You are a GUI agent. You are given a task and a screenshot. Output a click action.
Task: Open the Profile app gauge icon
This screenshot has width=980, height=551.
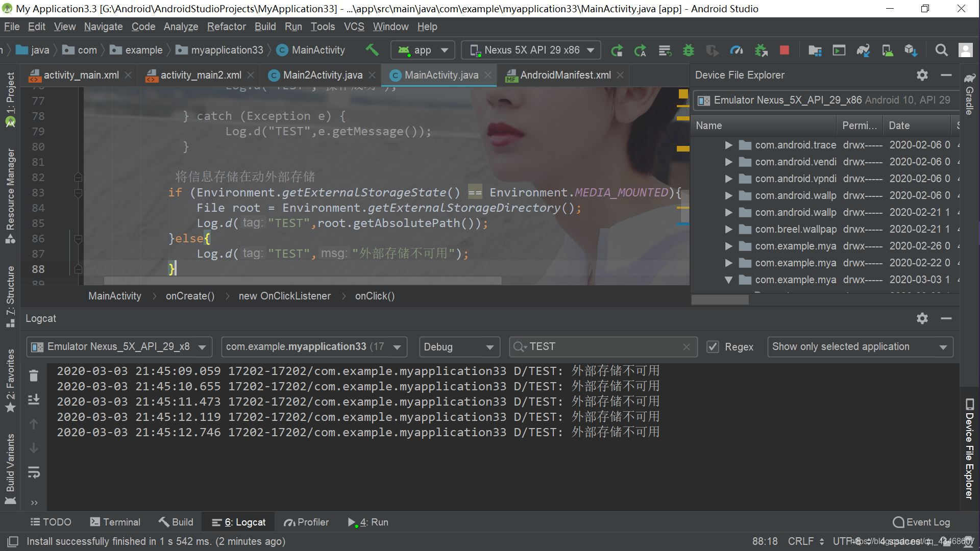(x=737, y=50)
